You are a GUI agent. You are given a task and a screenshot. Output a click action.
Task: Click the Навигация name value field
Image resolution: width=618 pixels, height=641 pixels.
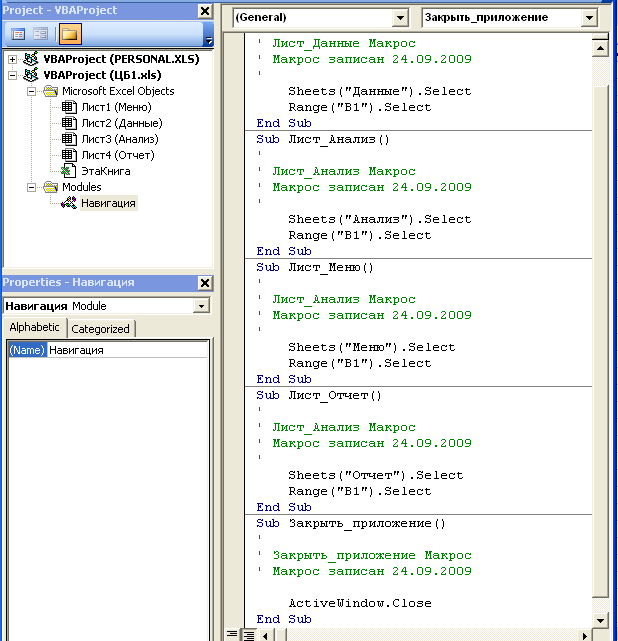pos(127,350)
